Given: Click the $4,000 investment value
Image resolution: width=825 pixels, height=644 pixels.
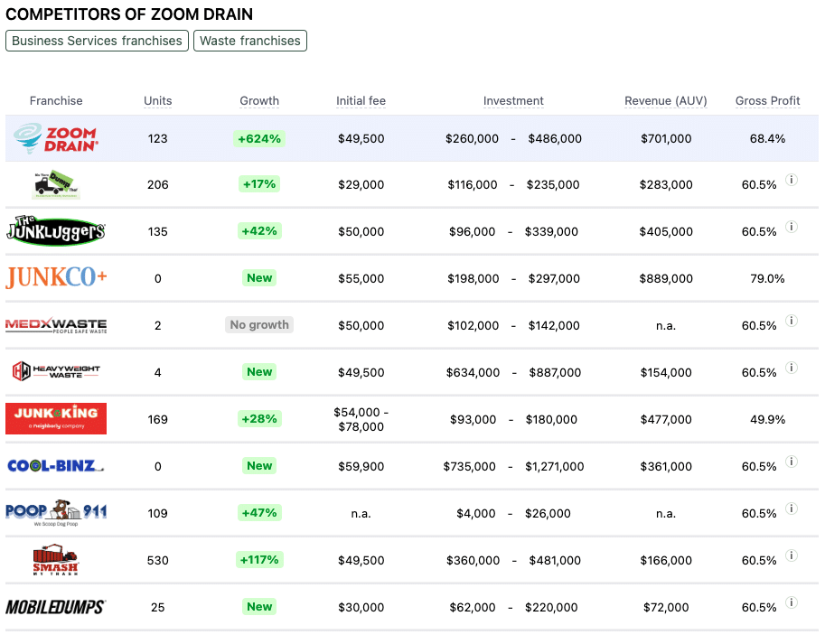Looking at the screenshot, I should point(476,514).
